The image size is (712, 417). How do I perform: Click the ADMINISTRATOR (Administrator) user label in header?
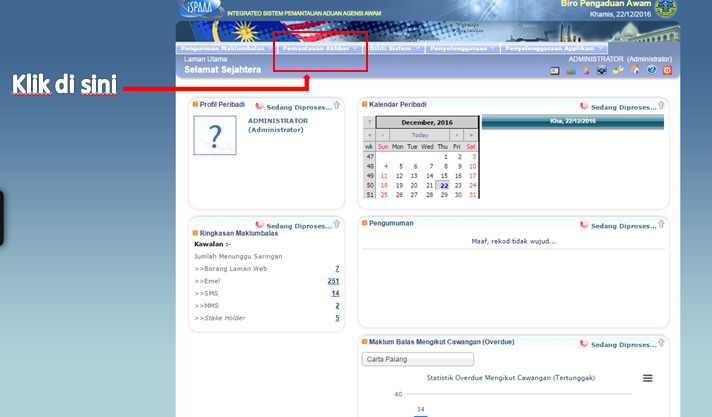(620, 59)
